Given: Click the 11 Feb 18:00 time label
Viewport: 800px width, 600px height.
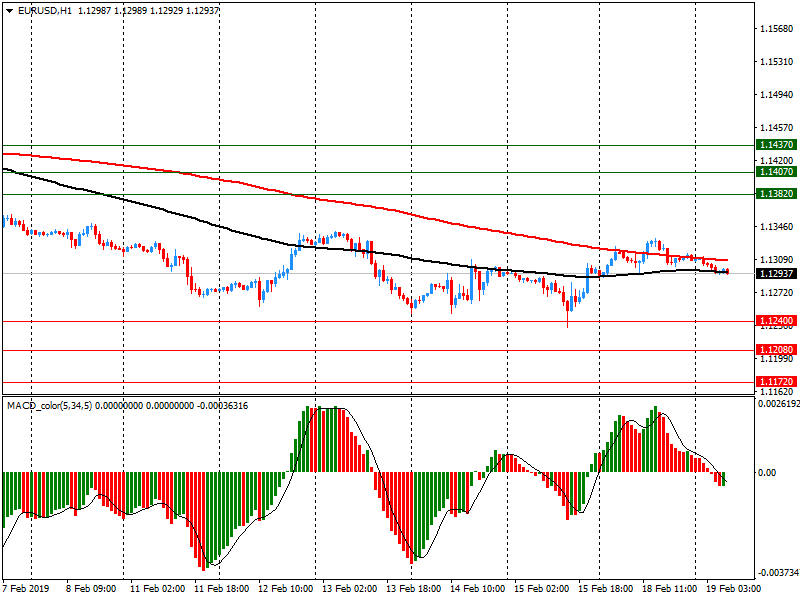Looking at the screenshot, I should pos(222,589).
